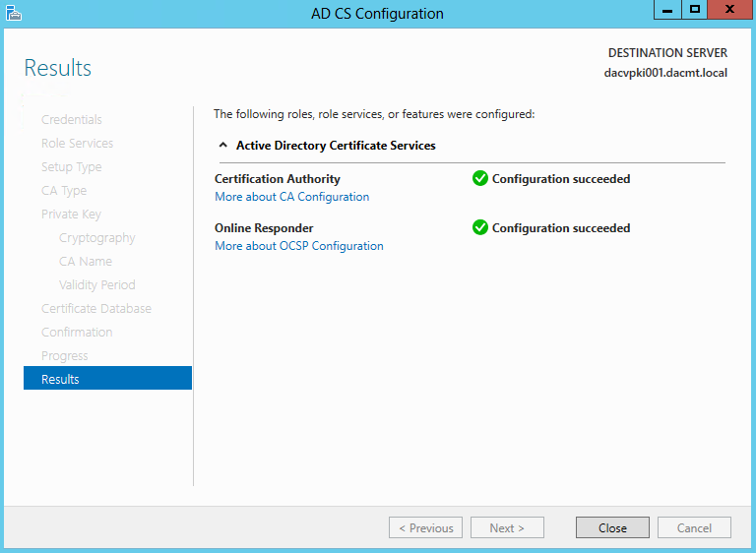The image size is (756, 553).
Task: Click the DESTINATION SERVER heading
Action: (667, 52)
